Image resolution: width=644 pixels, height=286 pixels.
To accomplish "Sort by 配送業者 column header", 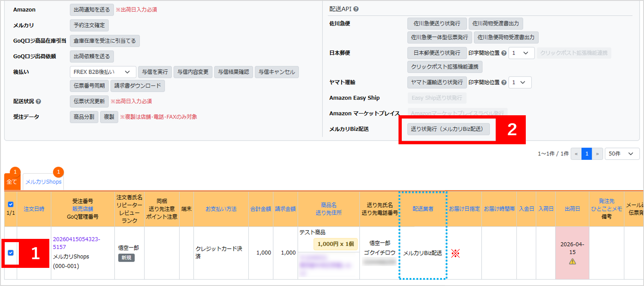I will click(x=423, y=209).
